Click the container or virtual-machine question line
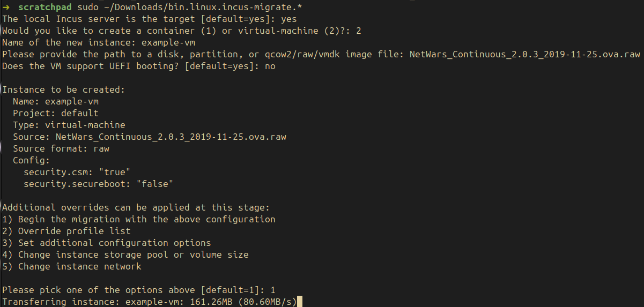The width and height of the screenshot is (644, 307). pyautogui.click(x=181, y=31)
